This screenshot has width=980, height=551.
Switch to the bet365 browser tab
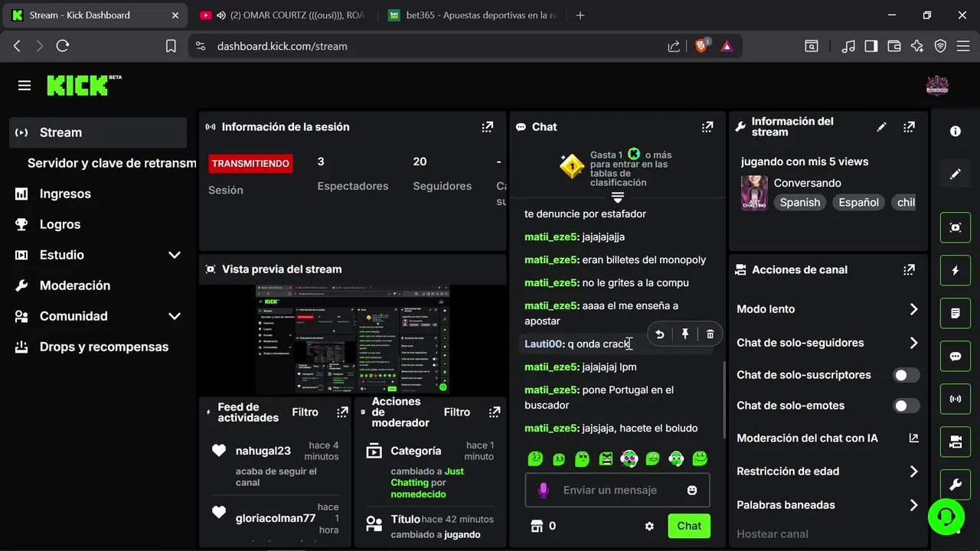pyautogui.click(x=473, y=15)
